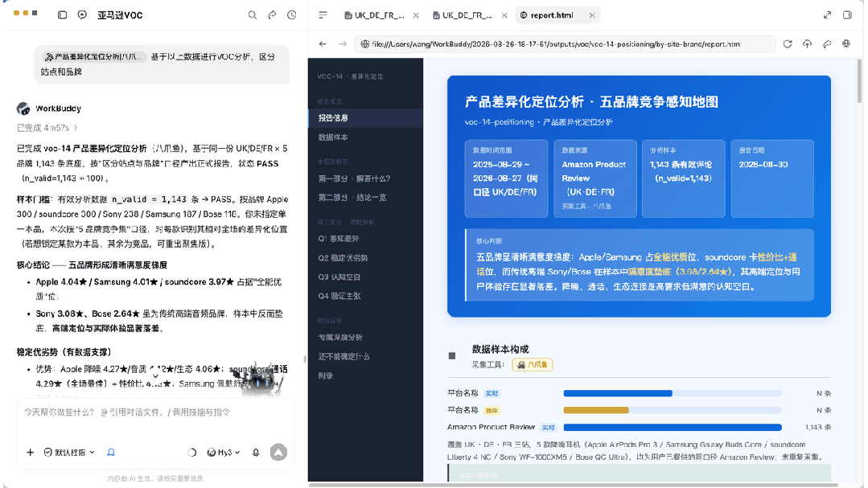The image size is (868, 488).
Task: Click the 亚马逊VOC conversation title
Action: pos(120,15)
